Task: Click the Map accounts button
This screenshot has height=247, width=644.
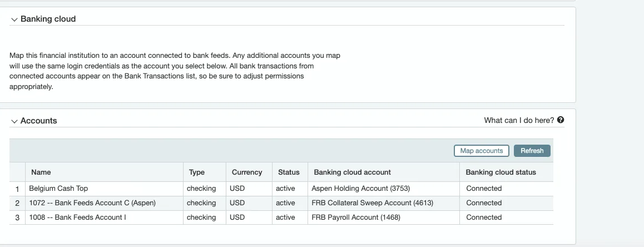Action: [x=482, y=151]
